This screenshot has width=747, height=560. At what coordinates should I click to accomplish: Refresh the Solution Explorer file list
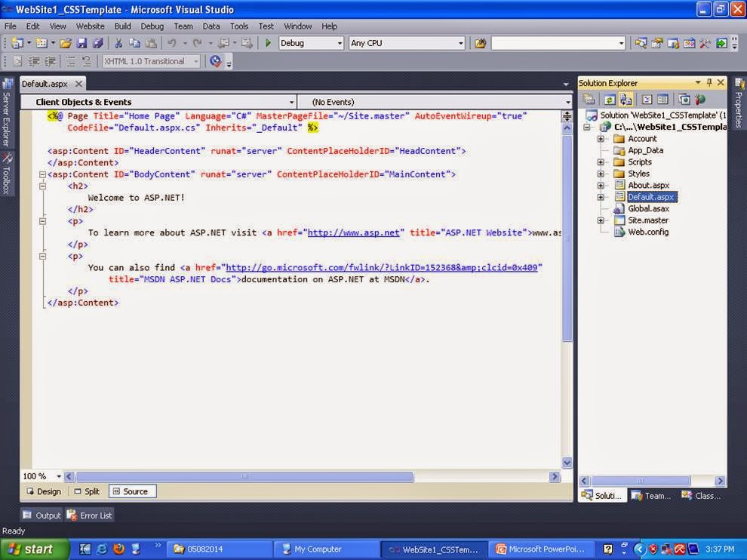[x=608, y=99]
